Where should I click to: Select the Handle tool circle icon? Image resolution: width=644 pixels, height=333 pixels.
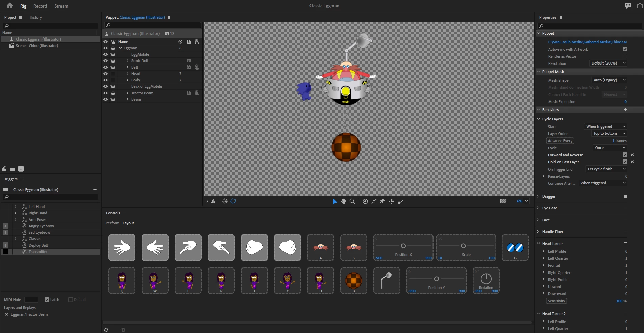365,201
